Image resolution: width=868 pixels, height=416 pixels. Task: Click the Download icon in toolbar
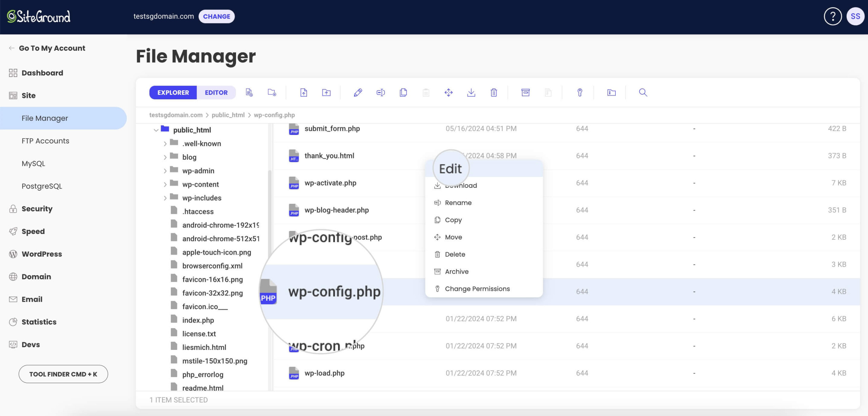pyautogui.click(x=471, y=92)
